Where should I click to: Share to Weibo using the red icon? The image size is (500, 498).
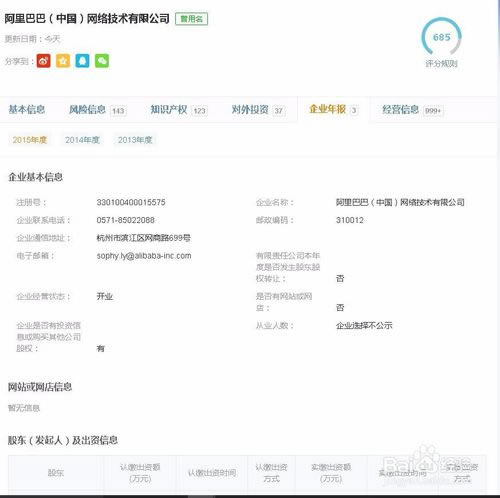(43, 61)
